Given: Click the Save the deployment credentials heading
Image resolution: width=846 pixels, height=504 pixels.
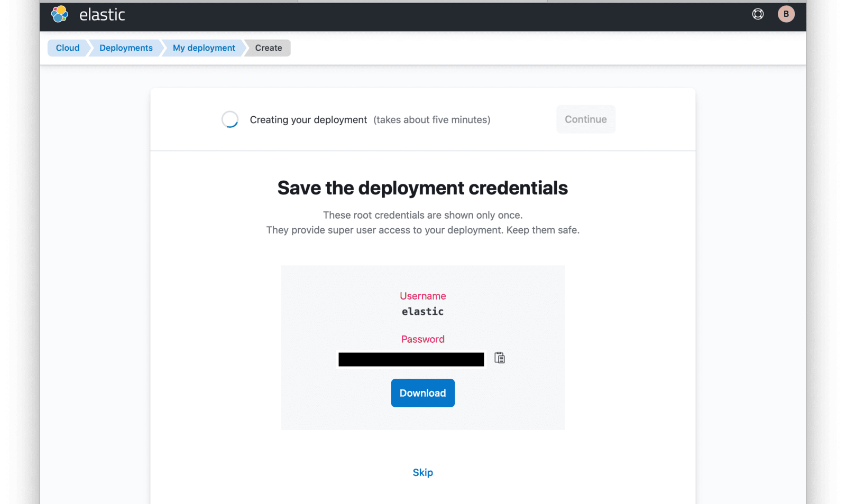Looking at the screenshot, I should (x=422, y=188).
